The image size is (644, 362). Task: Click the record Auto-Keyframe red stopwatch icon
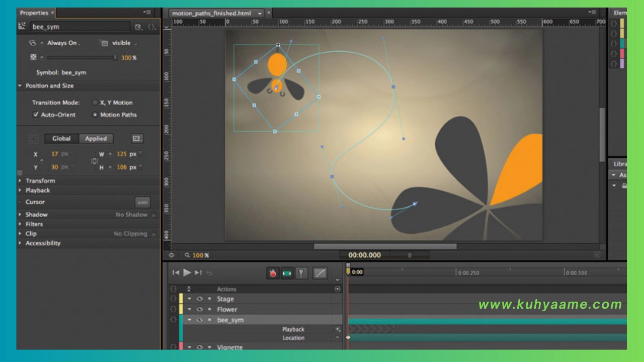tap(273, 273)
